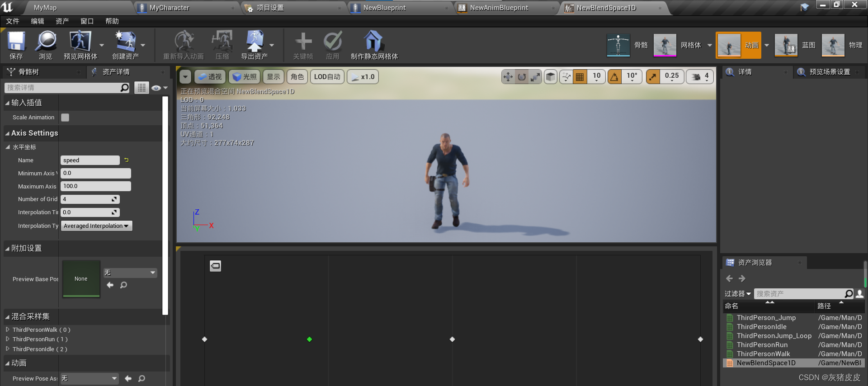Screen dimensions: 868x386
Task: Click the rightmost sample diamond on blend axis
Action: [700, 339]
